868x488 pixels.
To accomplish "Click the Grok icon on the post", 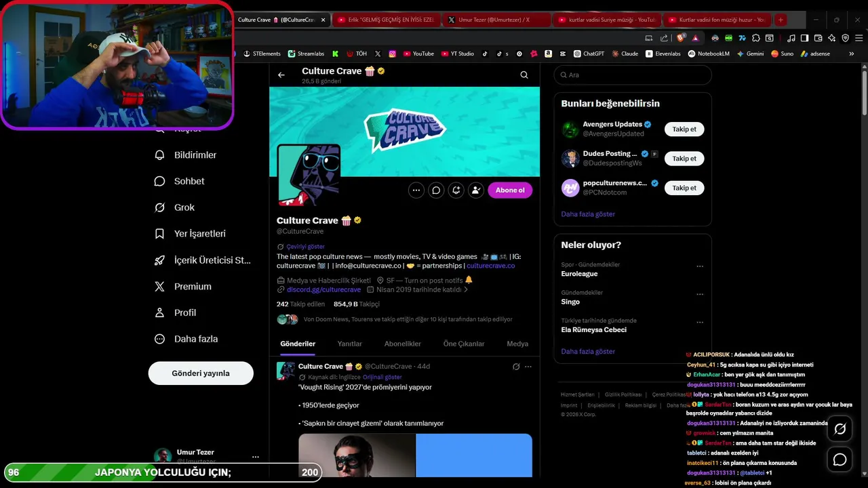I will click(x=516, y=367).
